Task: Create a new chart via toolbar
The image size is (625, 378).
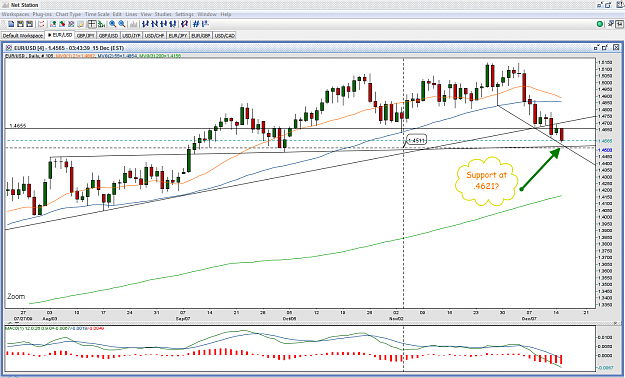Action: pos(11,24)
